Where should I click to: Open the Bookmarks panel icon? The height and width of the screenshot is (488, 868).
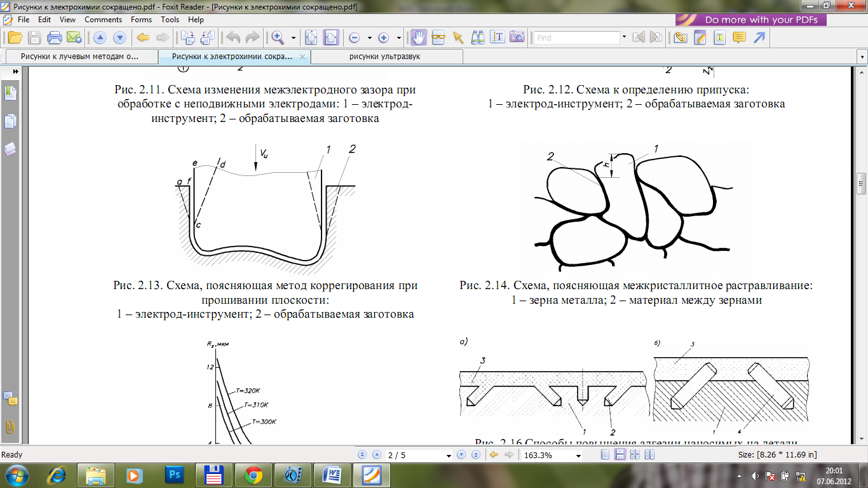coord(10,93)
